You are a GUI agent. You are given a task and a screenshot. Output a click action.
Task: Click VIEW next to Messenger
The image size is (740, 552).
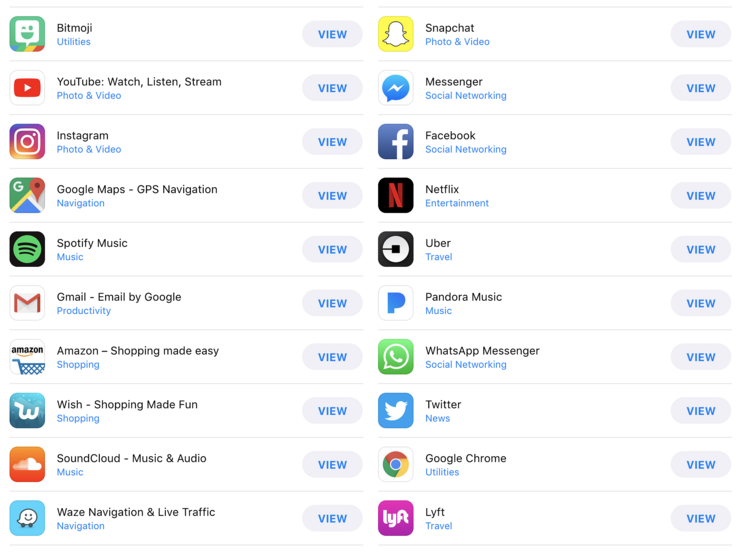701,88
